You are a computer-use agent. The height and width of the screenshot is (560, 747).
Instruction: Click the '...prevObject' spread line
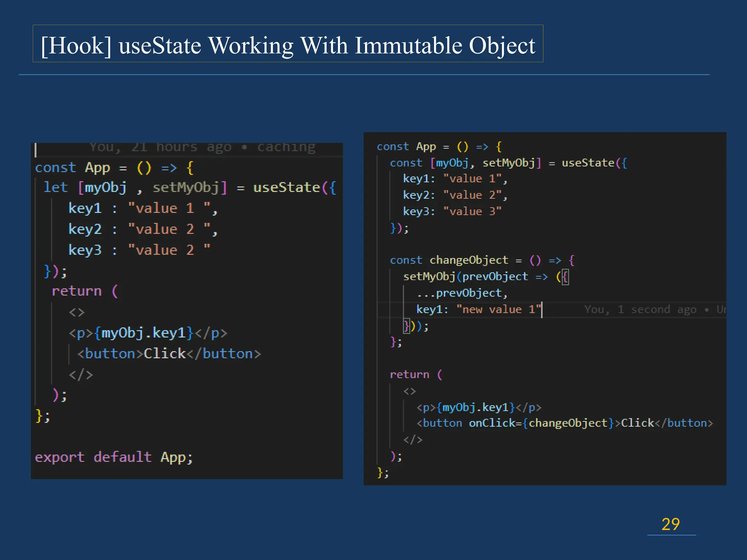pos(462,293)
